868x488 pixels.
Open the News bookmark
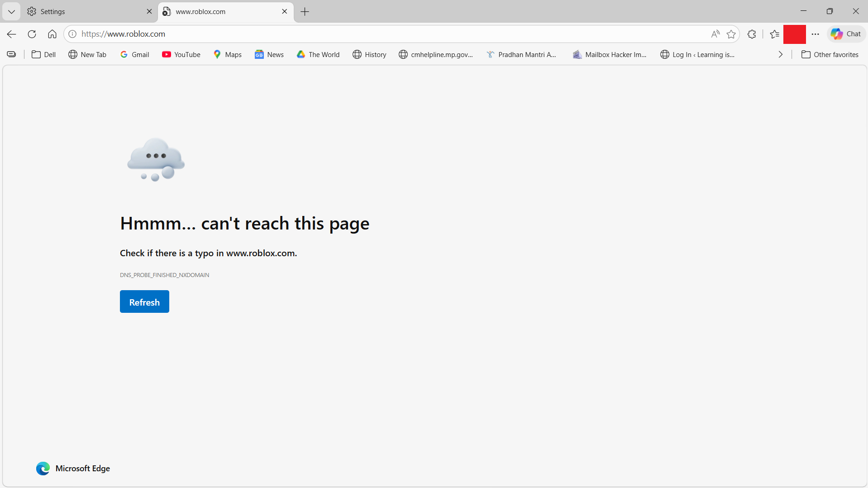tap(269, 54)
